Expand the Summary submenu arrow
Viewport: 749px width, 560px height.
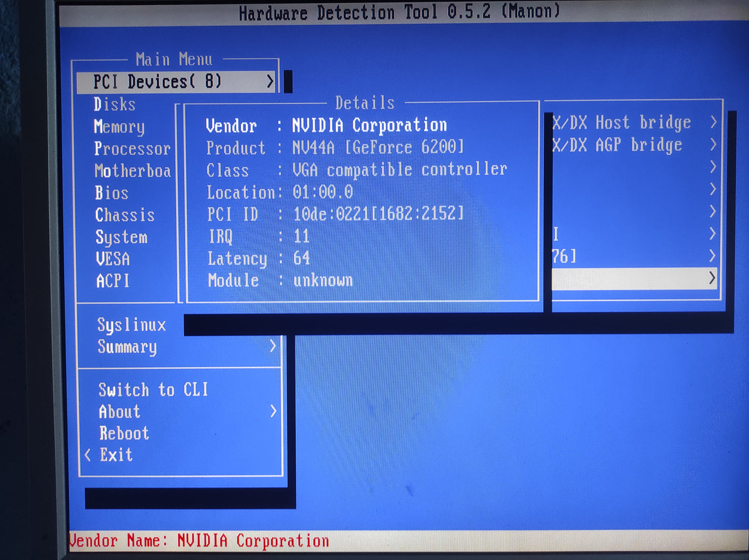[273, 346]
